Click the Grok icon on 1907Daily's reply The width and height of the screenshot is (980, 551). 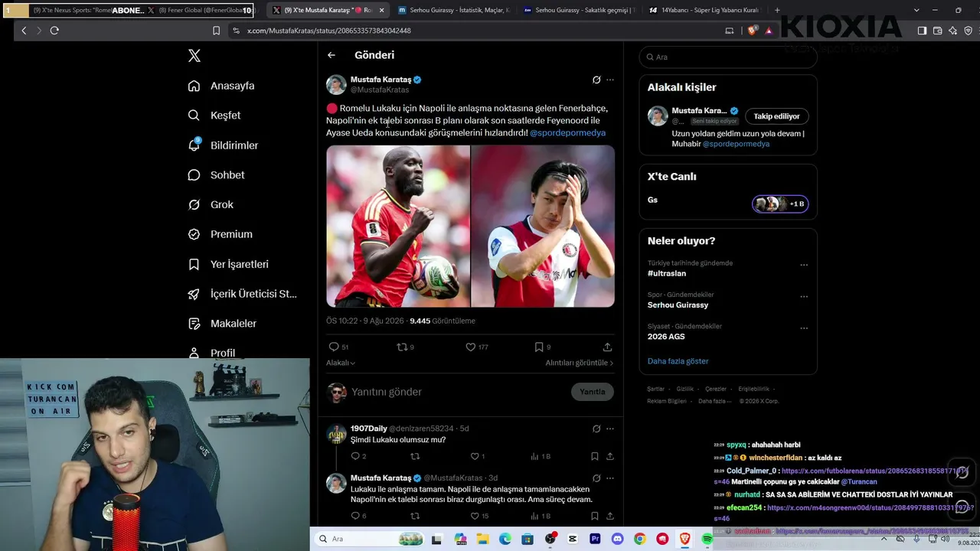pyautogui.click(x=596, y=429)
